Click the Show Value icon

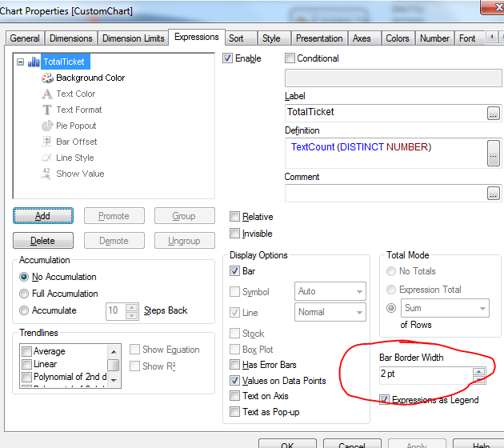point(46,174)
